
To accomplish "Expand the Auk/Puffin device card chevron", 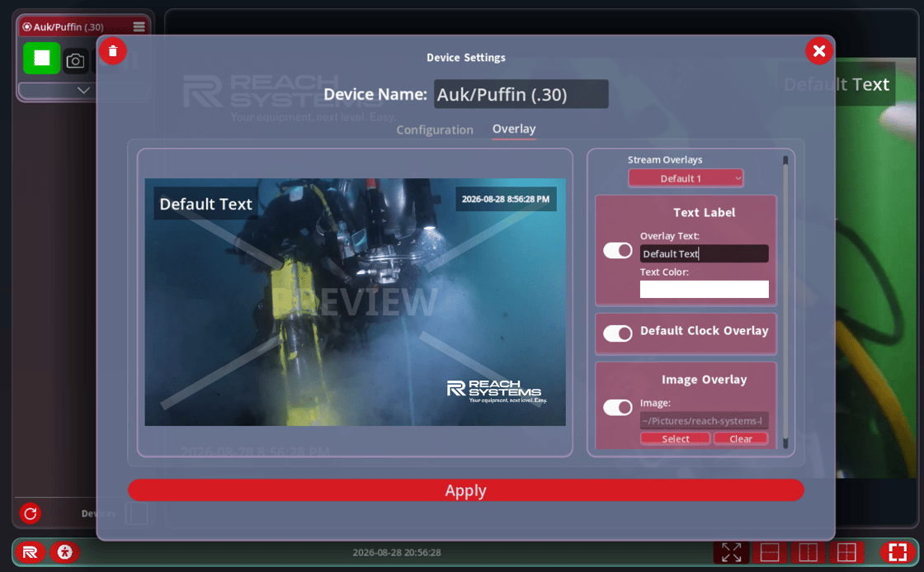I will (x=83, y=90).
